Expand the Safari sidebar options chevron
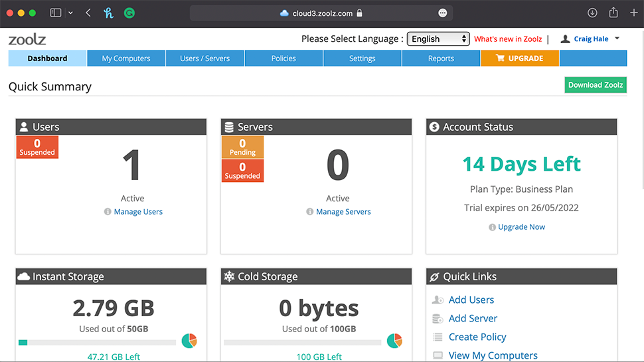This screenshot has width=644, height=362. (70, 13)
